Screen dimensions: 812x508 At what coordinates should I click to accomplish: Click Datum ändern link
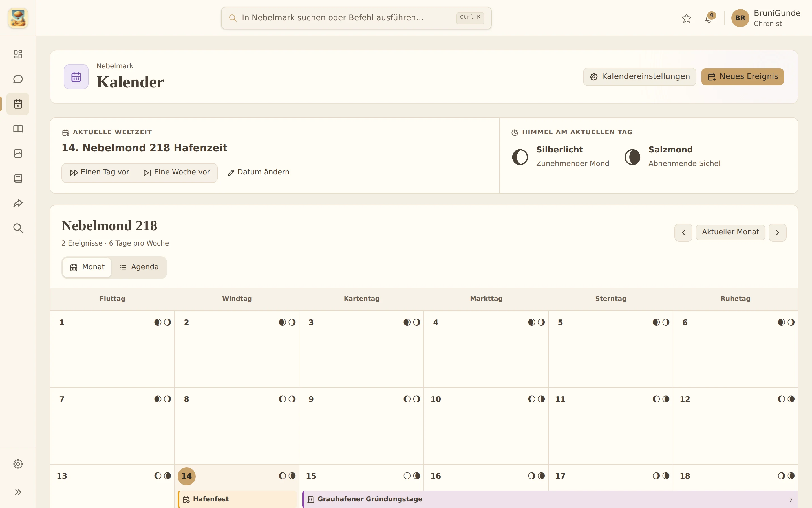click(258, 172)
